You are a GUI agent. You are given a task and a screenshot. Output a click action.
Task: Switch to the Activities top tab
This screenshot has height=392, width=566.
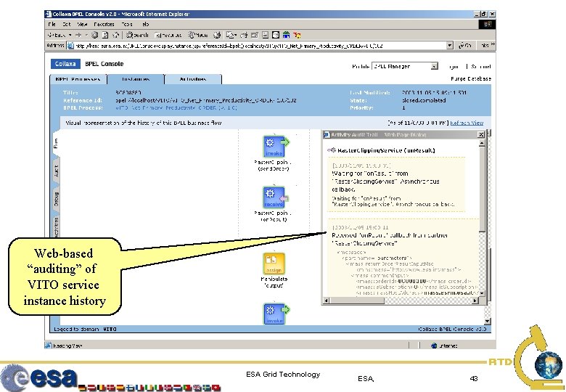point(193,79)
